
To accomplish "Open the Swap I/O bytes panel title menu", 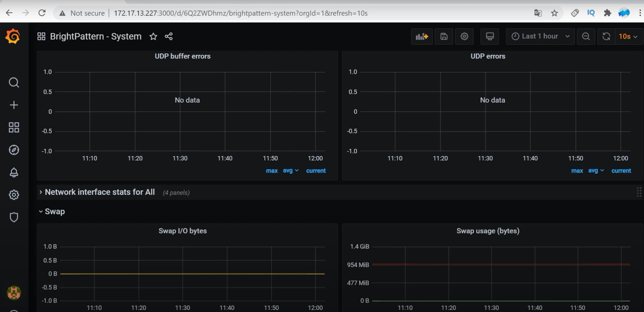I will tap(183, 231).
